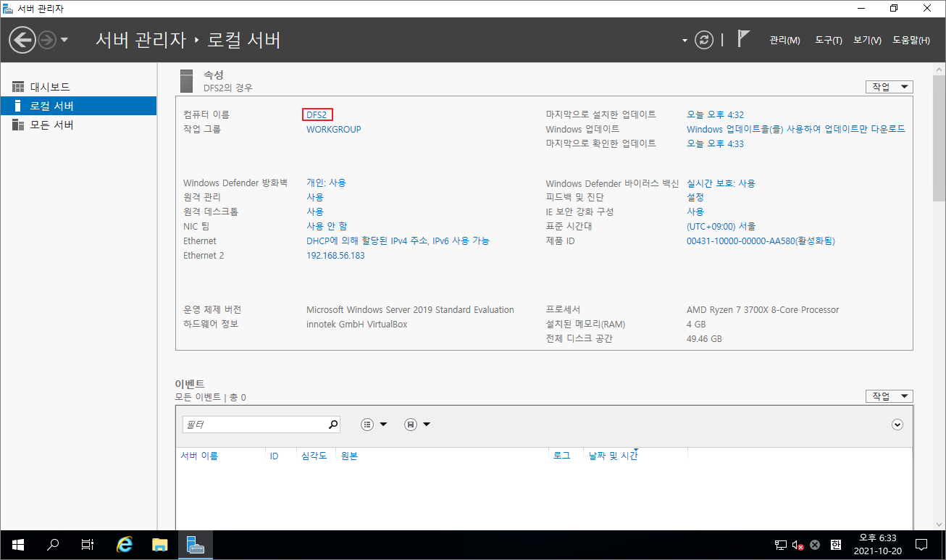
Task: Open File Explorer from taskbar
Action: [160, 545]
